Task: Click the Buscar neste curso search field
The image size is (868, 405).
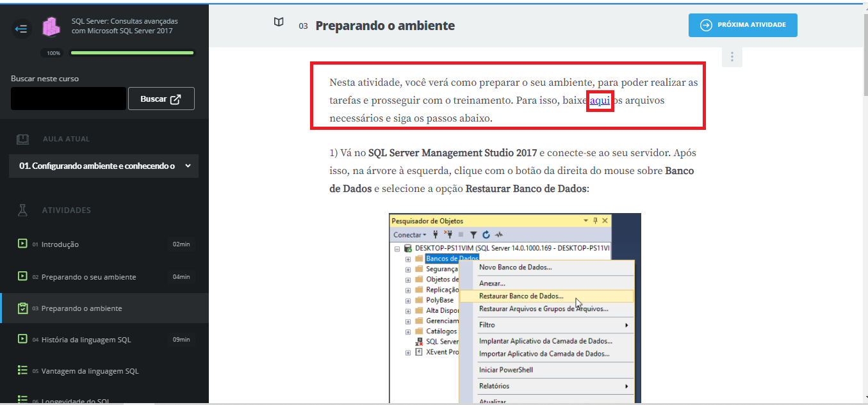Action: tap(69, 99)
